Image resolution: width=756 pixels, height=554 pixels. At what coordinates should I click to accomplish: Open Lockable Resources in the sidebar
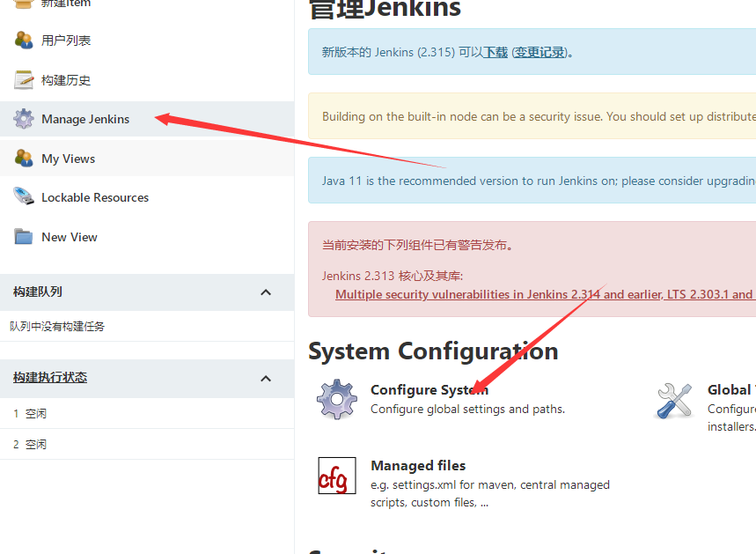(x=95, y=197)
